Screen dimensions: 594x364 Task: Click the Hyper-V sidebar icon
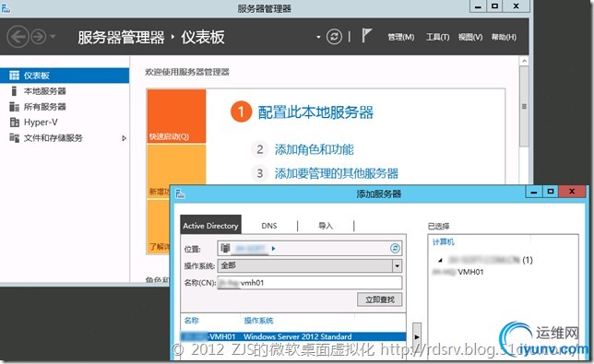click(x=15, y=123)
